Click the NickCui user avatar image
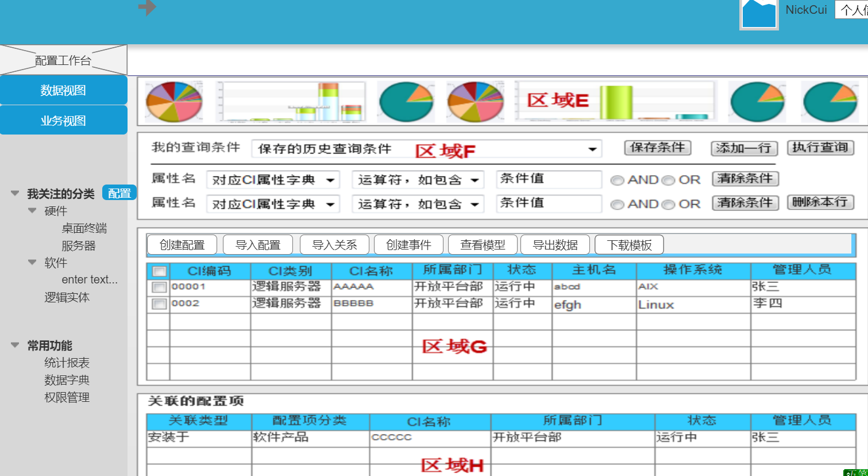This screenshot has height=476, width=868. click(759, 14)
